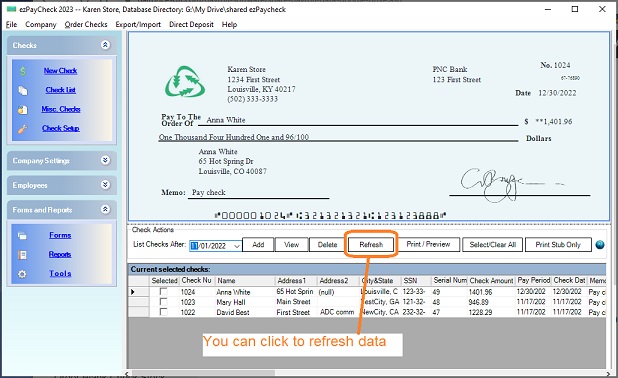Expand the Employees panel
The width and height of the screenshot is (618, 378).
click(105, 184)
